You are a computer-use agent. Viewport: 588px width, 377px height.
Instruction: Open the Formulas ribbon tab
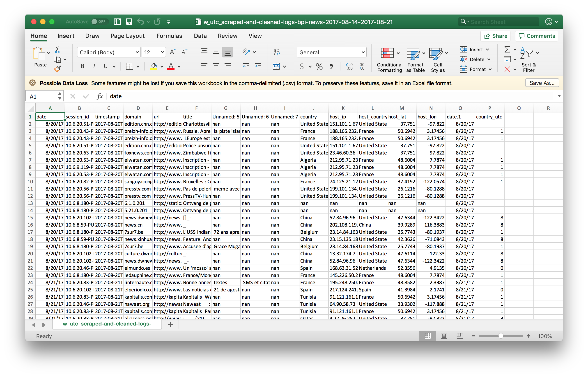[169, 36]
